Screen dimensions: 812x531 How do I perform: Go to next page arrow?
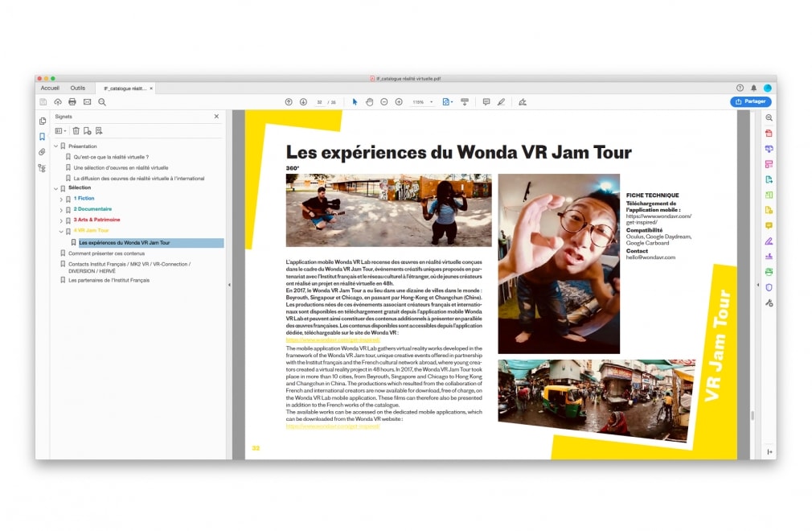point(303,102)
